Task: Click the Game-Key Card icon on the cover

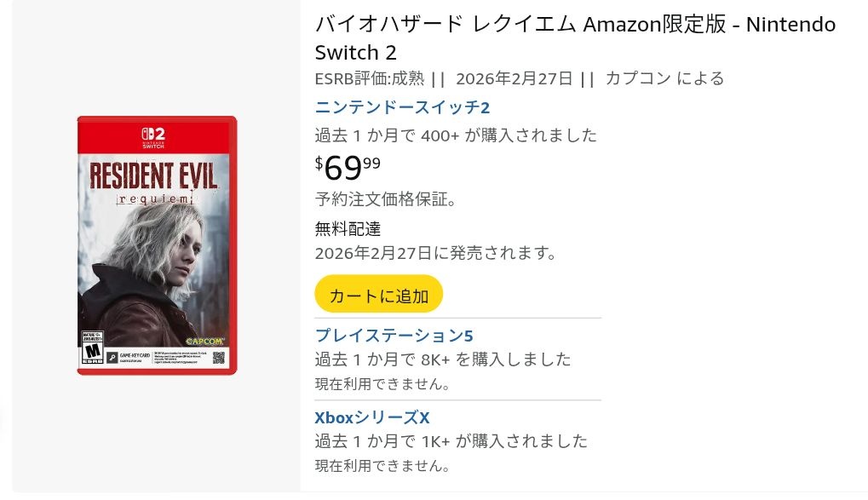Action: click(112, 358)
